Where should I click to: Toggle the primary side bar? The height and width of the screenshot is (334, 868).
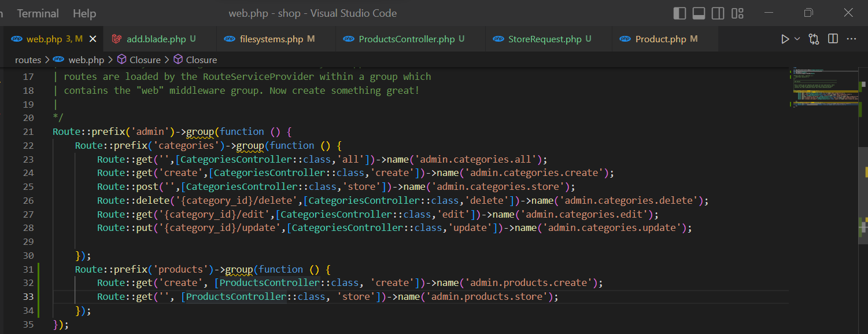[680, 13]
